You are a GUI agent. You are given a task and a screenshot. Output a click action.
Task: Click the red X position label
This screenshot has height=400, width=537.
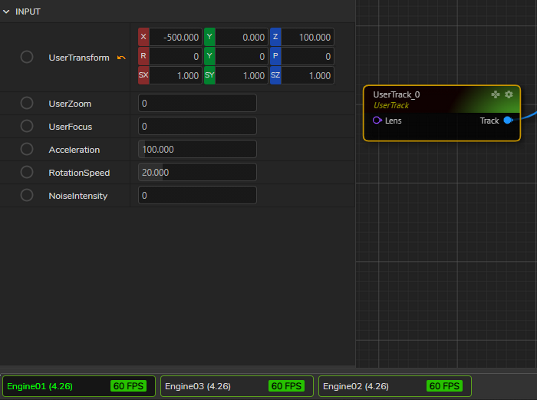(x=143, y=37)
